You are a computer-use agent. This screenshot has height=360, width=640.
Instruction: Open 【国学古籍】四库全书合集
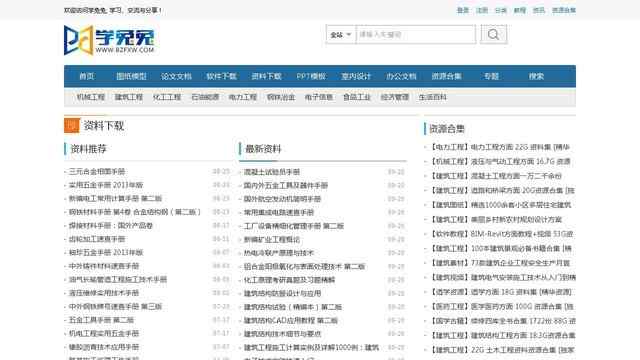click(x=503, y=320)
